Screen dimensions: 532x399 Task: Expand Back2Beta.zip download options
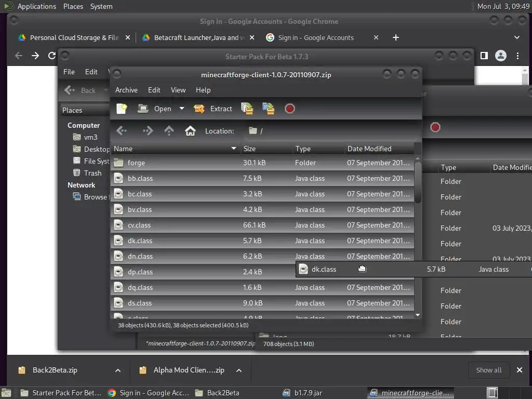click(118, 370)
